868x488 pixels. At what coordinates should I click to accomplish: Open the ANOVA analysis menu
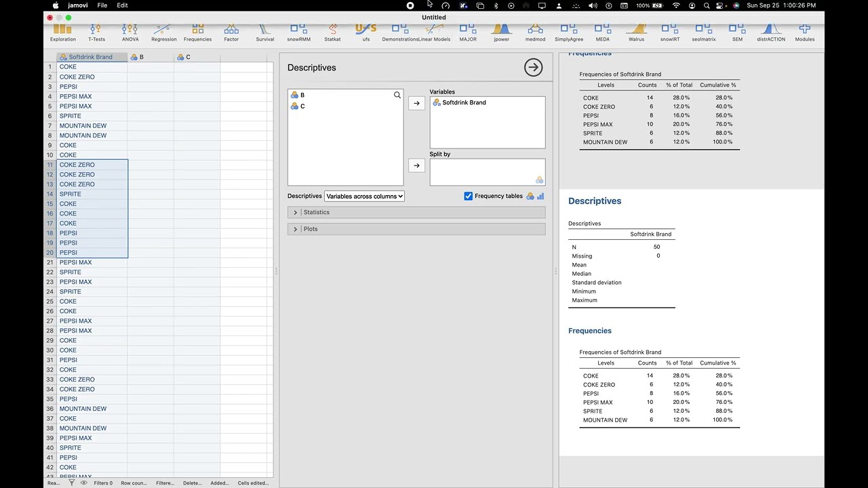[x=130, y=33]
